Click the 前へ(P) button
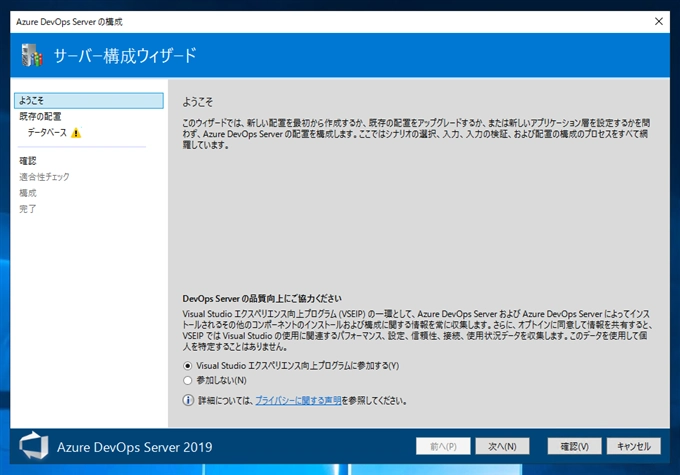 point(443,446)
